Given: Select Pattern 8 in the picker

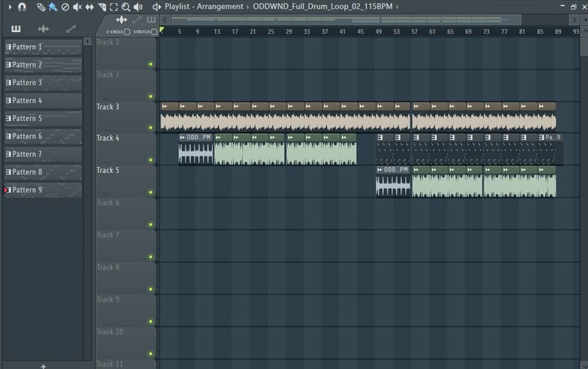Looking at the screenshot, I should (44, 172).
